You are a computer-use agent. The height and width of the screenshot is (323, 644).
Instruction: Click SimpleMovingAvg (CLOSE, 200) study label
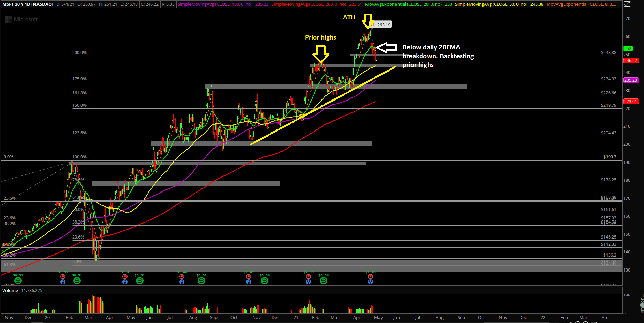(309, 4)
